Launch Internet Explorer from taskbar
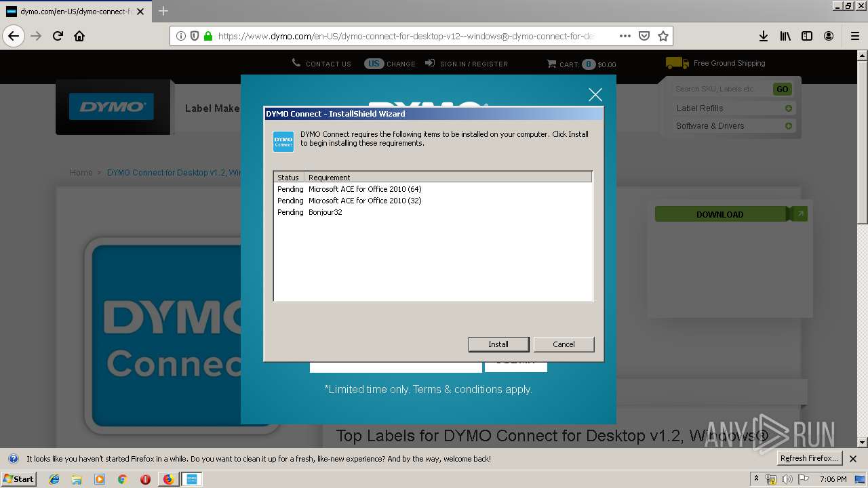This screenshot has height=488, width=868. point(54,479)
